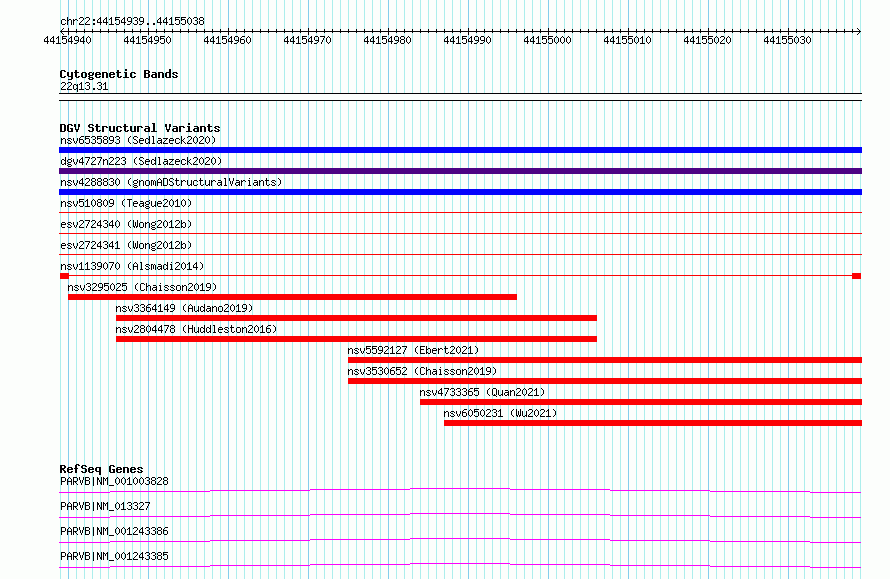Screen dimensions: 890x579
Task: Select ruler position 44154990
Action: coord(468,40)
